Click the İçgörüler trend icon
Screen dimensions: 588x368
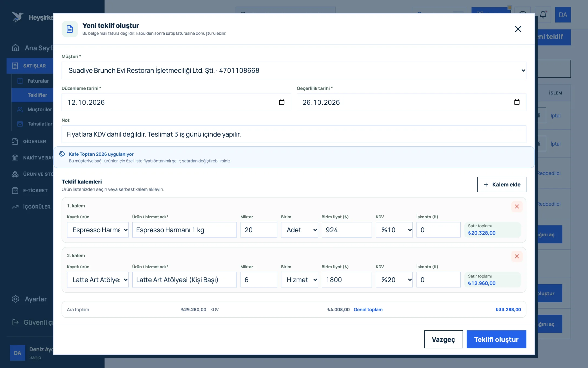click(x=15, y=207)
